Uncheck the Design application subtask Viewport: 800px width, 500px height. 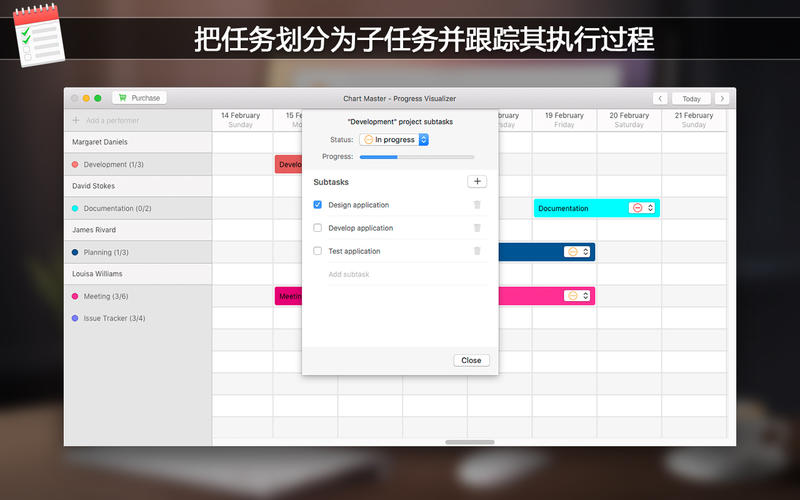pos(317,205)
